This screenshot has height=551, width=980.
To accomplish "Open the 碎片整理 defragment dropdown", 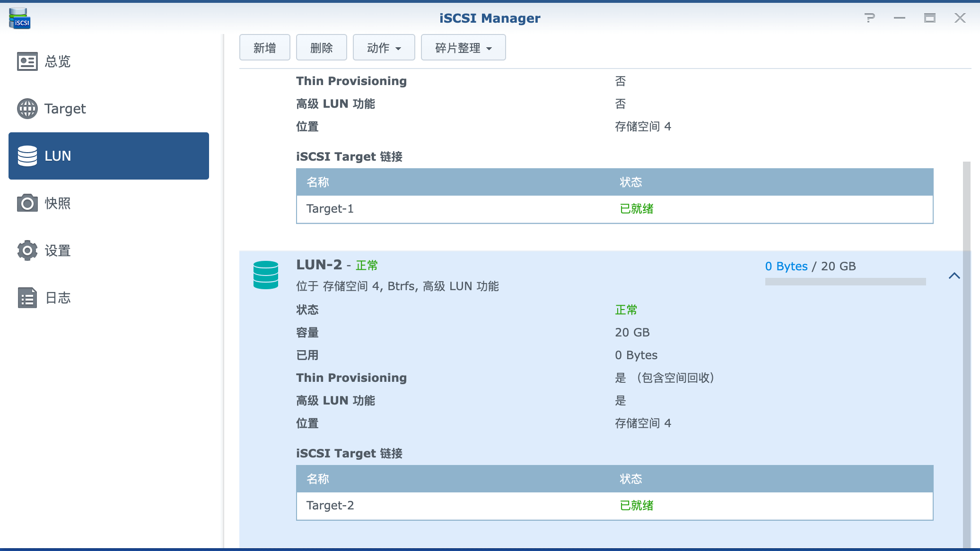I will tap(463, 48).
